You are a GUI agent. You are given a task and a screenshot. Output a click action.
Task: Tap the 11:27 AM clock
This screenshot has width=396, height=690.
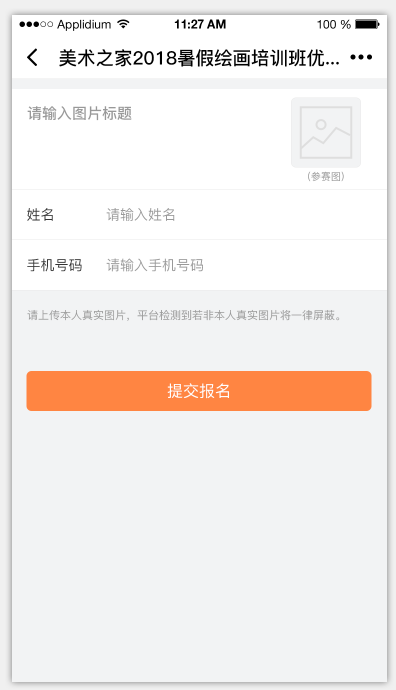(200, 24)
